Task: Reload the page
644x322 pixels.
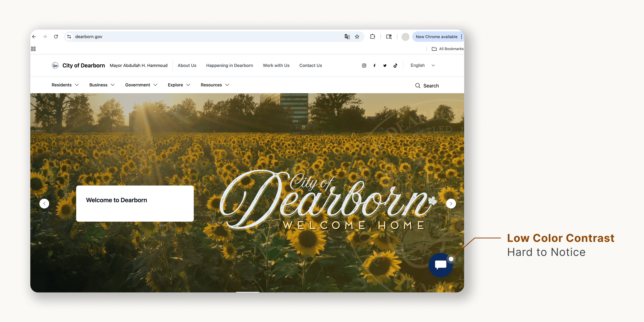Action: (56, 37)
